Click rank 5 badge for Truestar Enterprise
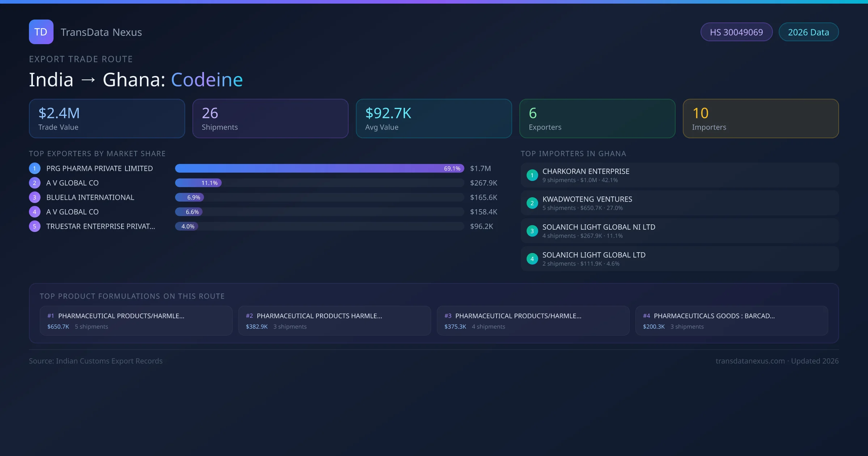Viewport: 868px width, 456px height. click(35, 226)
